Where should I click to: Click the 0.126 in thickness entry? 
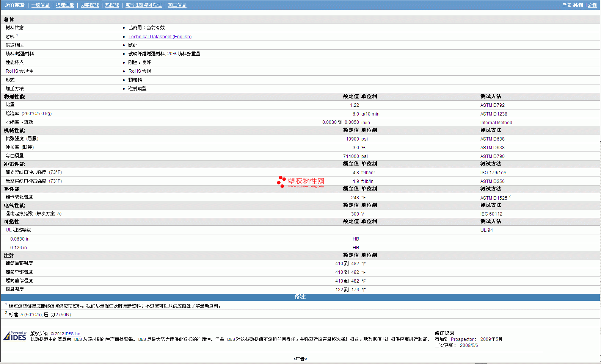(19, 248)
